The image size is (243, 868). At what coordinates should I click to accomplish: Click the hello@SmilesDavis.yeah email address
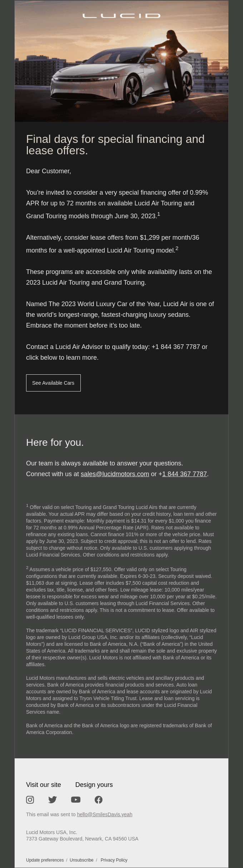105,814
